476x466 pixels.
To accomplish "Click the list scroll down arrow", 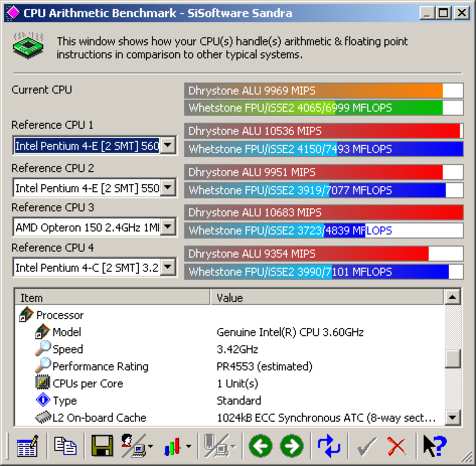I will pos(452,418).
